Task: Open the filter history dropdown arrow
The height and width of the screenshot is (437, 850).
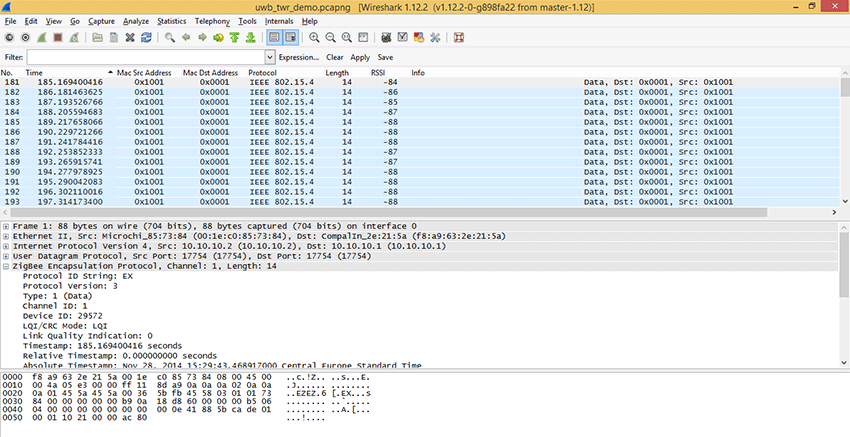Action: coord(270,58)
